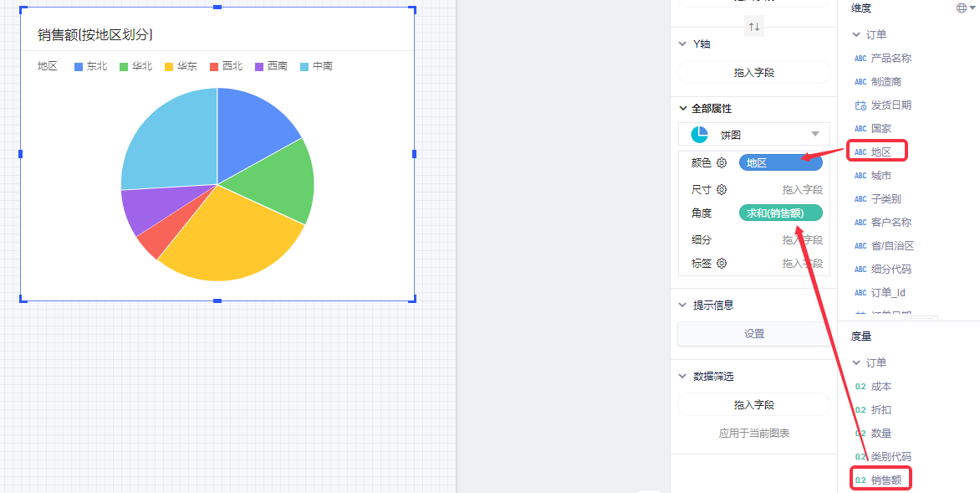
Task: Click the X/Y axis swap arrows icon
Action: (x=754, y=27)
